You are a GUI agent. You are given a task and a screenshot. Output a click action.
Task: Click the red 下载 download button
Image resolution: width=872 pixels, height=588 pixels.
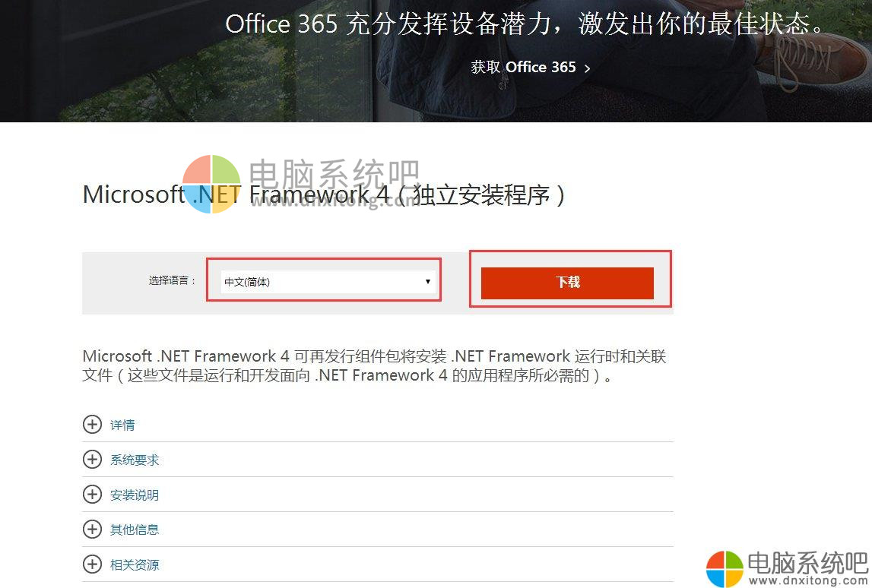[x=567, y=283]
